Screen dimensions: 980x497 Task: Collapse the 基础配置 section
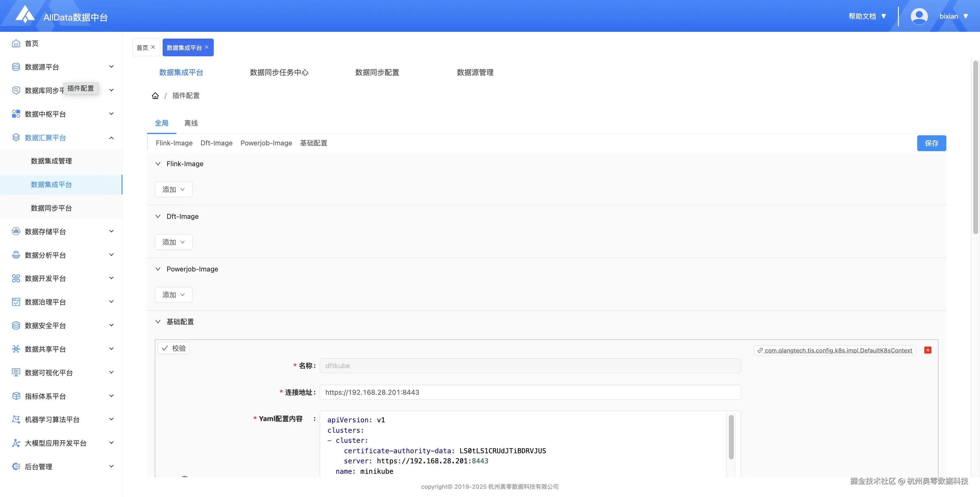(158, 321)
